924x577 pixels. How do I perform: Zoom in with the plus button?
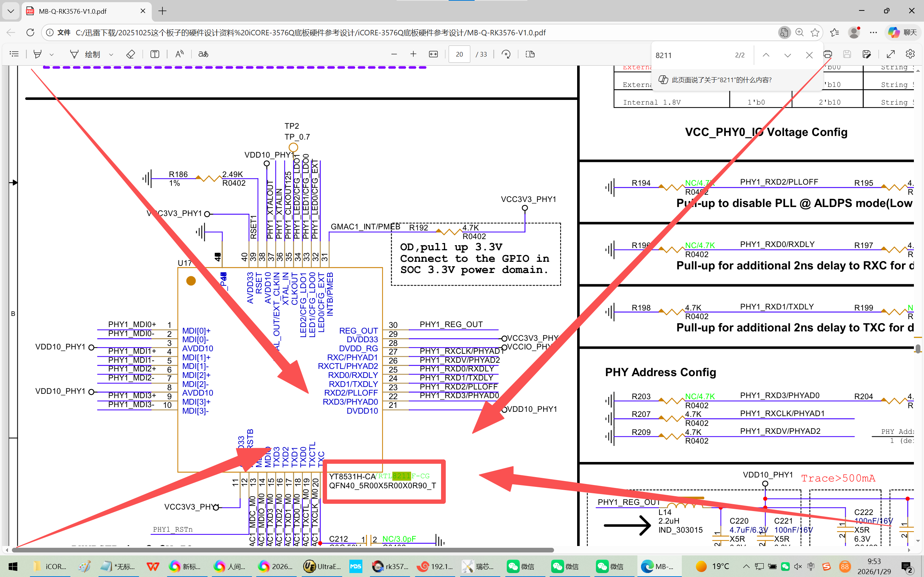(x=413, y=54)
